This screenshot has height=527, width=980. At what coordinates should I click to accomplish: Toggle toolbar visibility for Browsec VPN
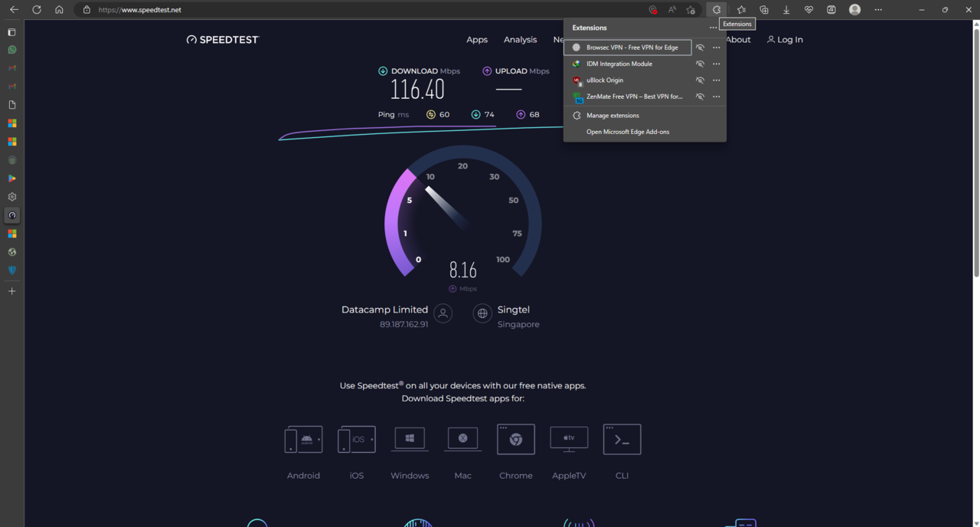click(x=700, y=47)
